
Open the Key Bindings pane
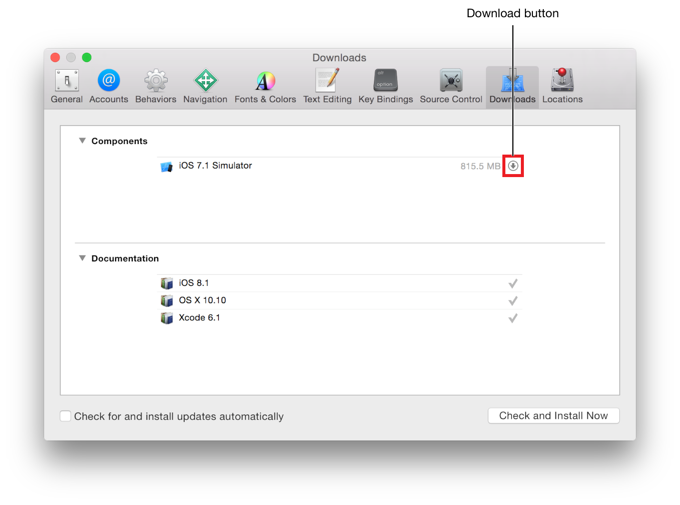pyautogui.click(x=385, y=86)
